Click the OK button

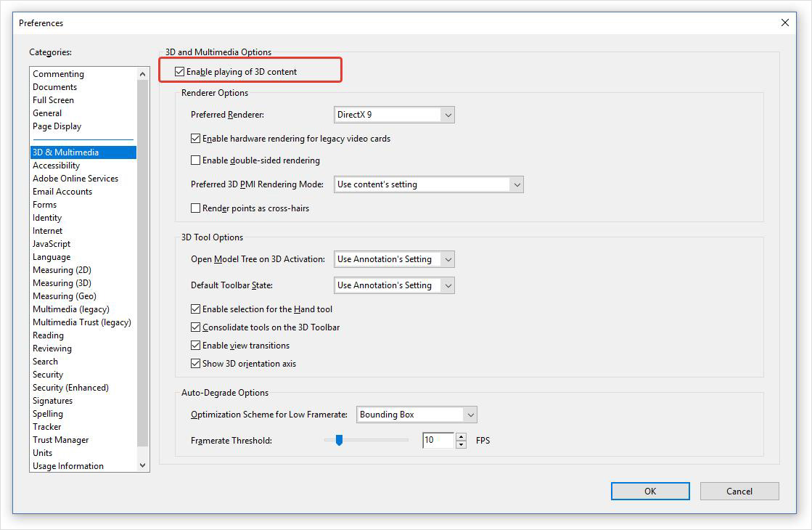[x=650, y=491]
